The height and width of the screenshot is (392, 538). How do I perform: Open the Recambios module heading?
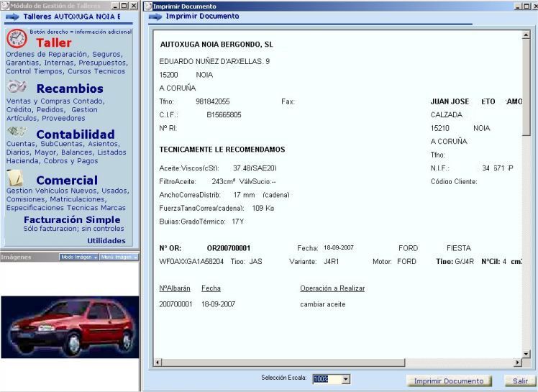pos(70,88)
